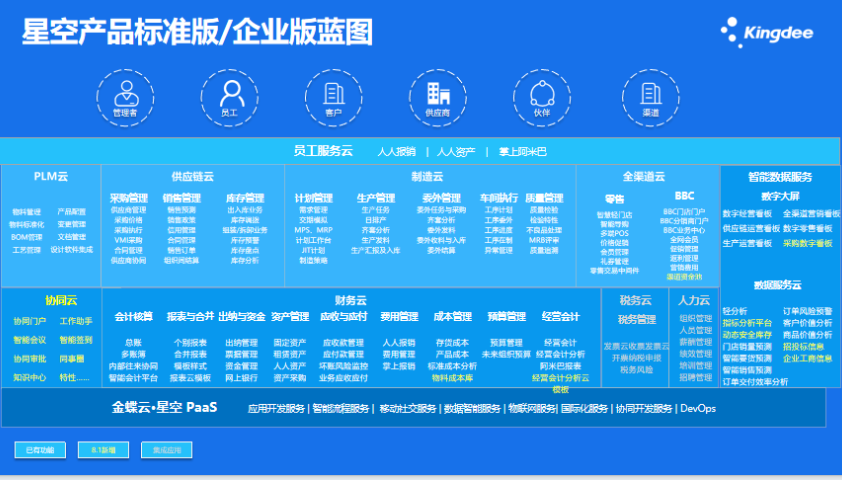Viewport: 842px width, 480px height.
Task: Select 供应链运营看板 item
Action: coord(751,228)
